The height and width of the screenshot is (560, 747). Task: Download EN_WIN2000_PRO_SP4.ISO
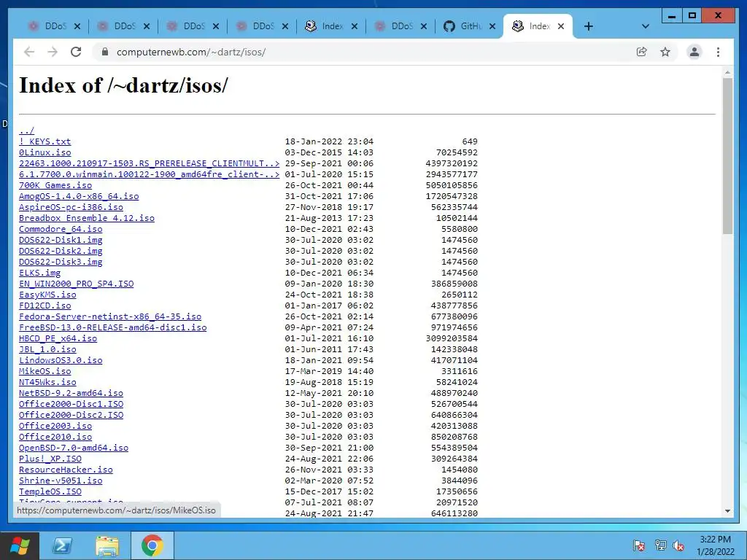click(x=76, y=284)
